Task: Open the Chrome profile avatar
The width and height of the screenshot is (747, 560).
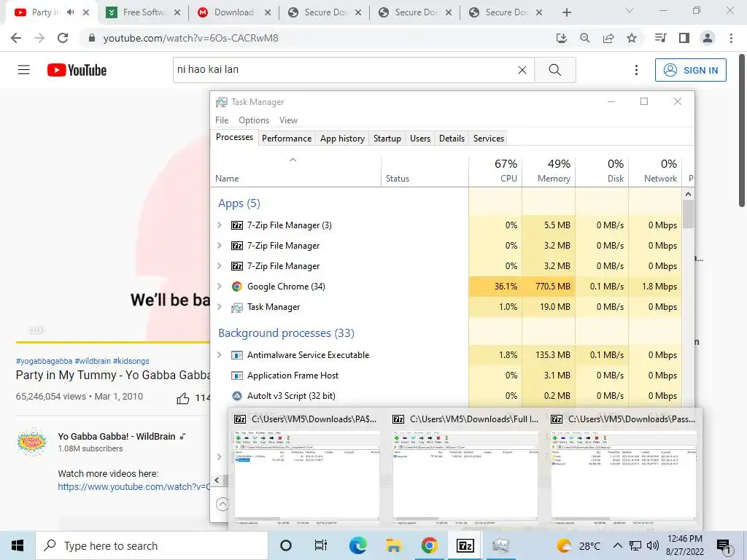Action: pyautogui.click(x=708, y=38)
